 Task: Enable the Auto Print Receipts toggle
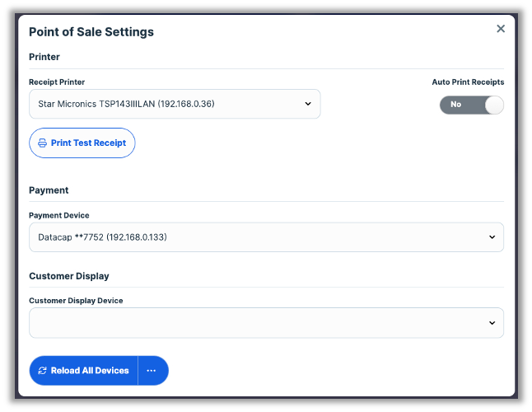pos(471,105)
